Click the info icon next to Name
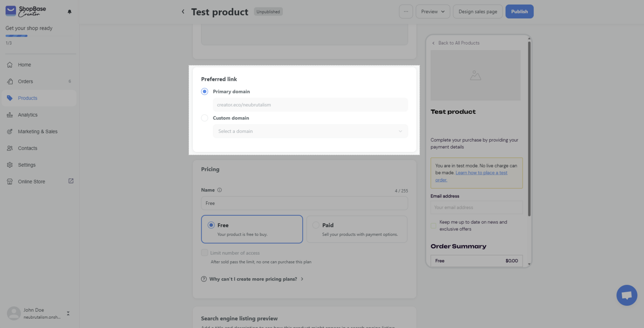Image resolution: width=644 pixels, height=328 pixels. (x=219, y=190)
